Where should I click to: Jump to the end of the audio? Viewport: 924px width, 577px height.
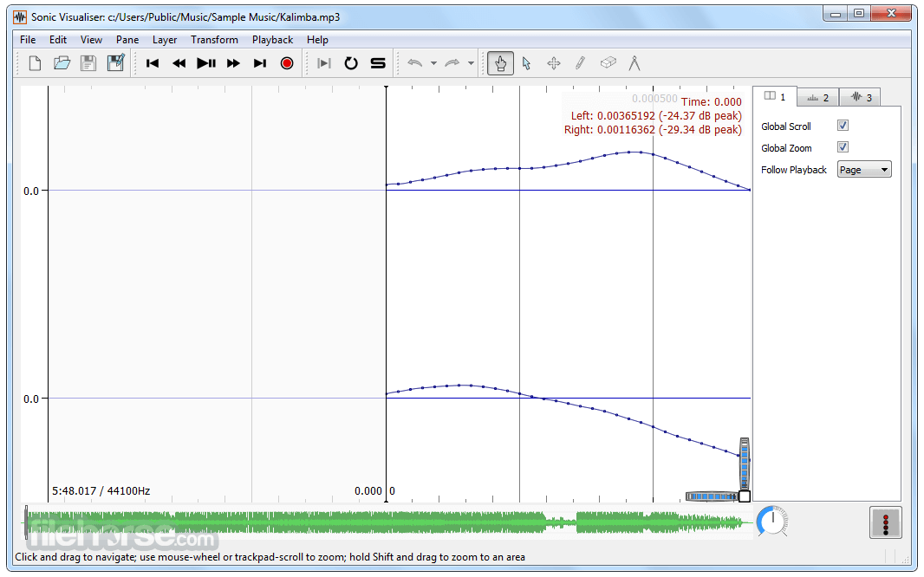point(260,63)
